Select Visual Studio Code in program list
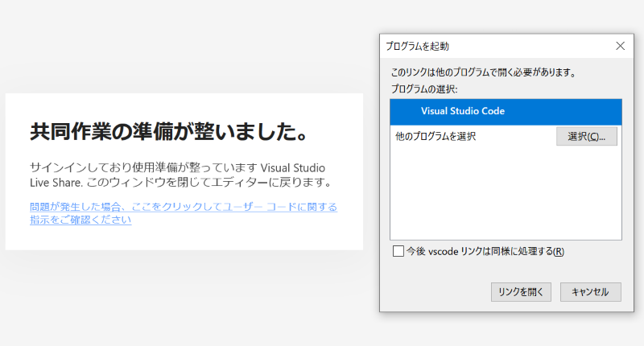The image size is (644, 346). point(506,112)
